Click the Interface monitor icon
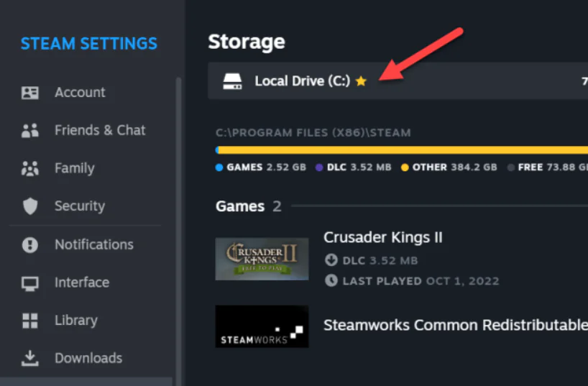This screenshot has width=588, height=386. pos(29,283)
